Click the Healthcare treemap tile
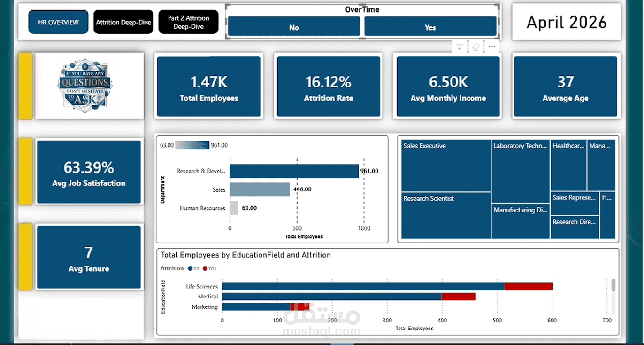Image resolution: width=644 pixels, height=345 pixels. click(x=568, y=165)
